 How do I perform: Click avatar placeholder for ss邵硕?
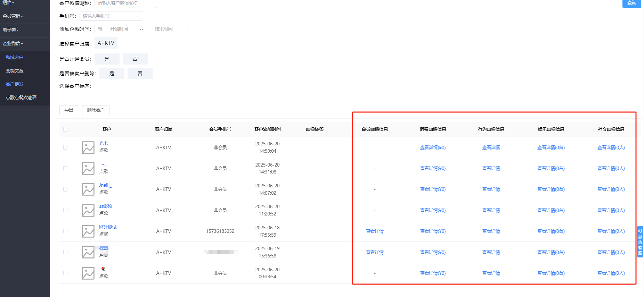(x=88, y=210)
